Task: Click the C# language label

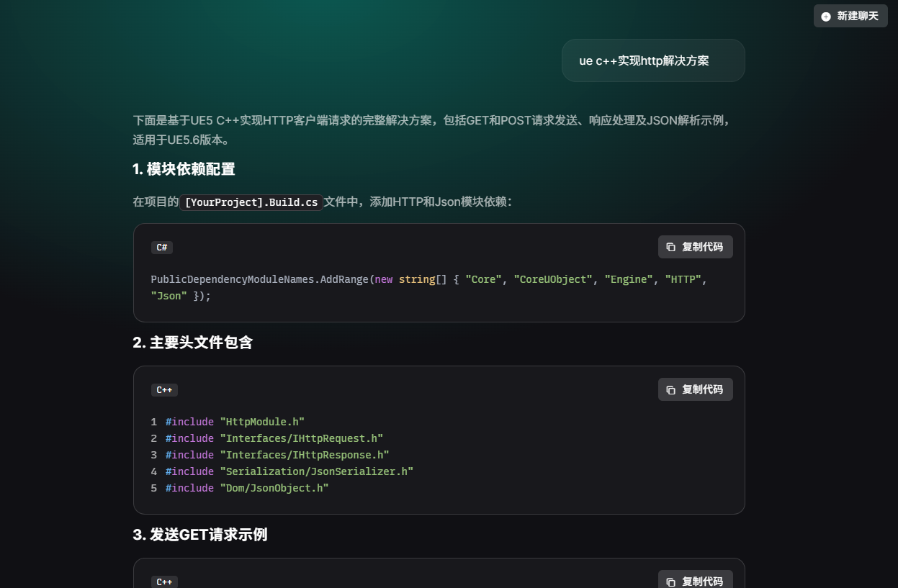Action: point(162,248)
